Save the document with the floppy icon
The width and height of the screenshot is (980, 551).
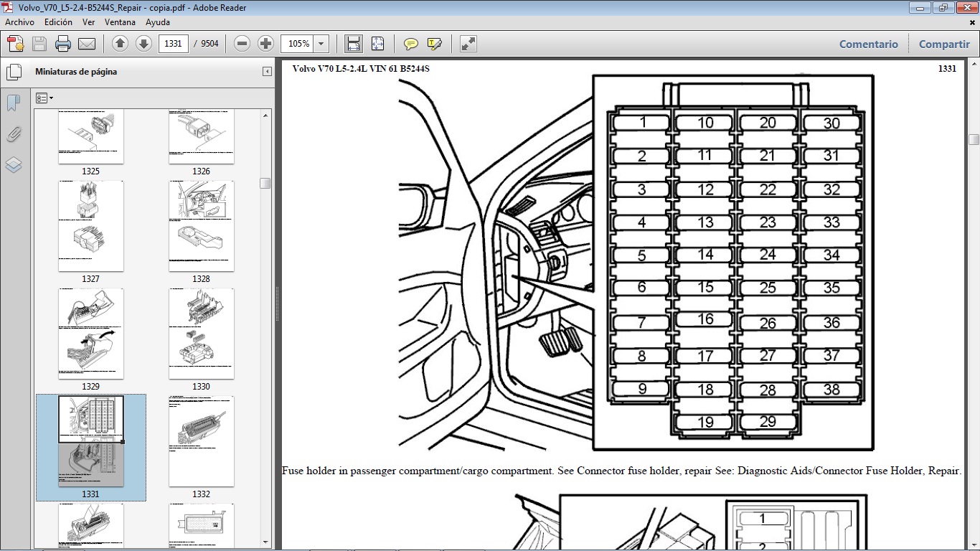[x=39, y=44]
